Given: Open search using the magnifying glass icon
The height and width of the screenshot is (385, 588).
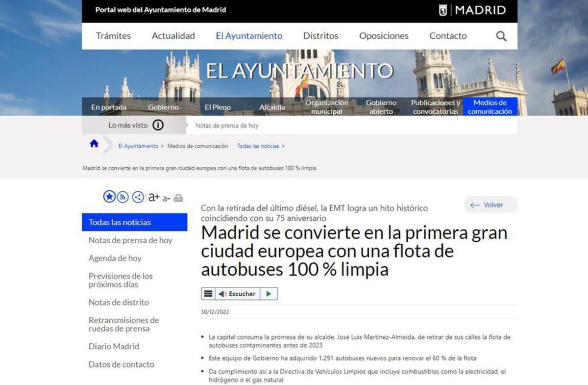Looking at the screenshot, I should [501, 36].
